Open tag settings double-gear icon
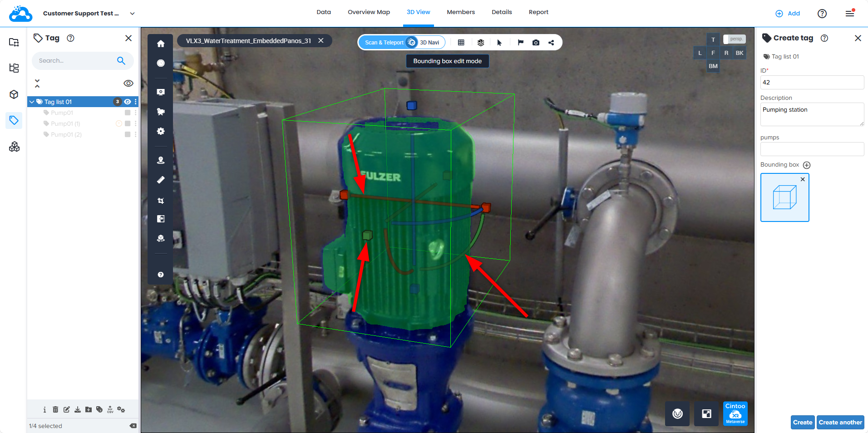Screen dimensions: 868x433 point(121,409)
